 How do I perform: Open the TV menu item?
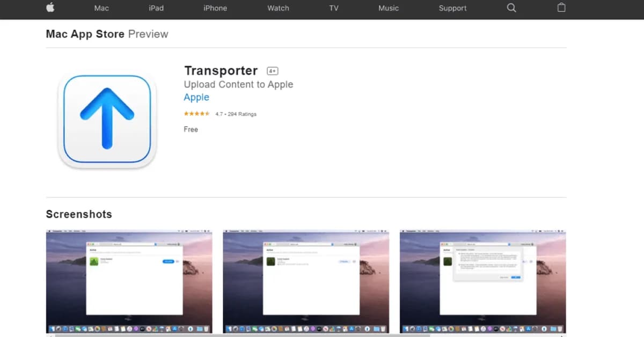point(334,8)
